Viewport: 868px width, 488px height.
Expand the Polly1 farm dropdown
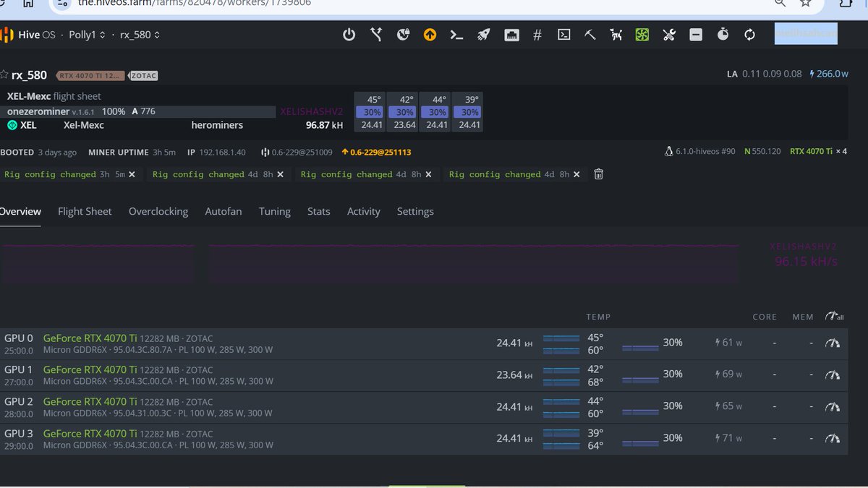click(87, 35)
